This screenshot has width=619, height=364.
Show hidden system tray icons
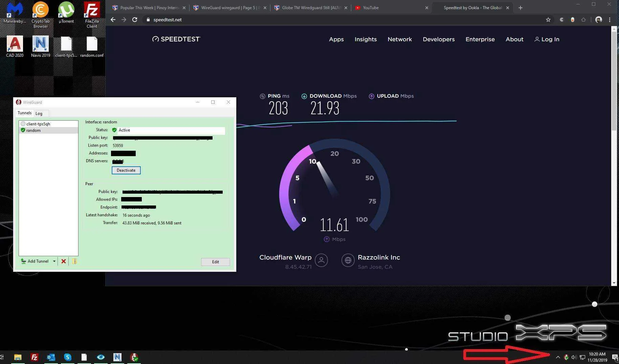[558, 357]
